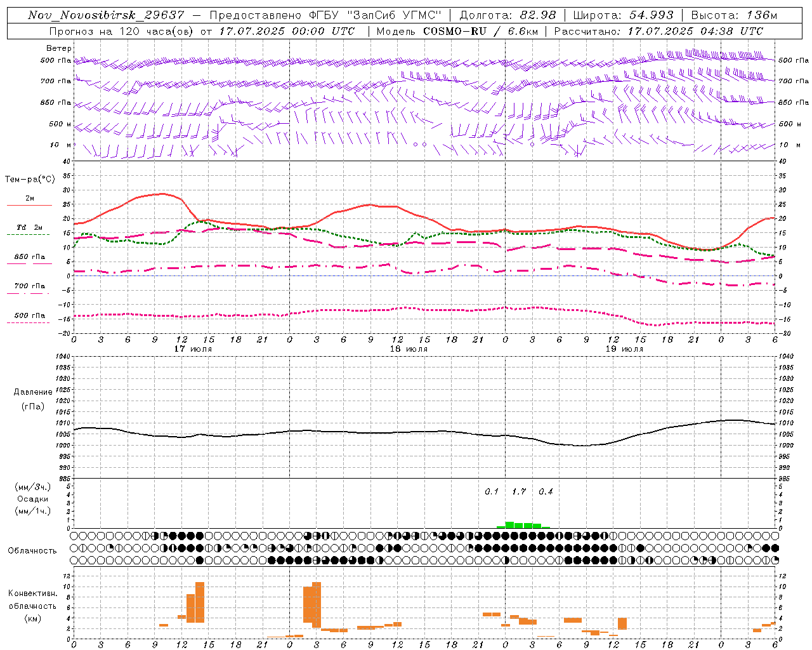
Task: Click the tallest green precipitation bar
Action: point(509,525)
